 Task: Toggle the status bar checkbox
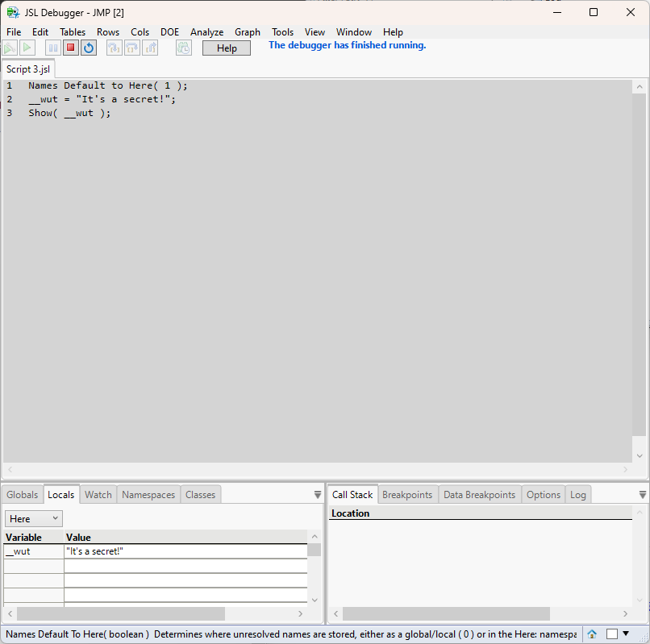(x=612, y=634)
